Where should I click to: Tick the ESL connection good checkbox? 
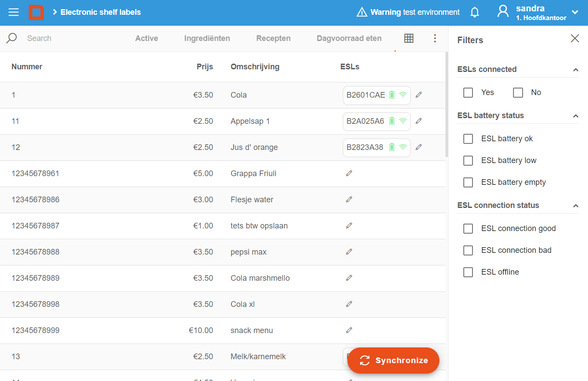coord(468,228)
